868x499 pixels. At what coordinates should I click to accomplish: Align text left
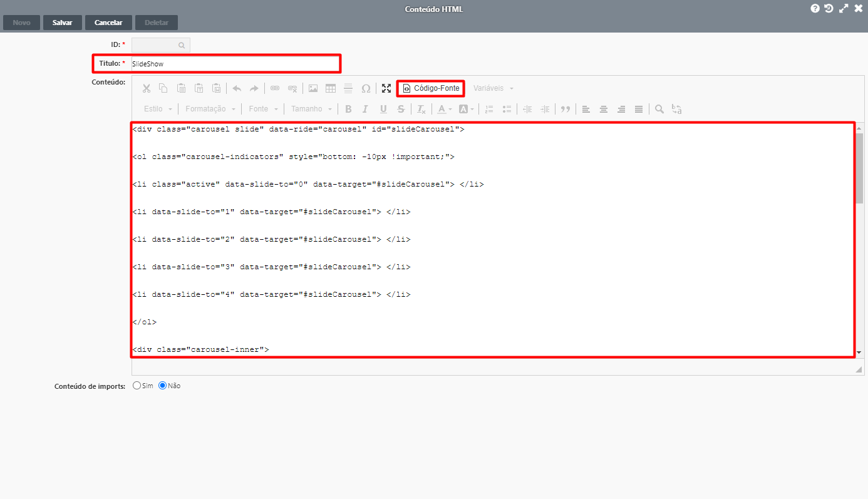[x=586, y=109]
